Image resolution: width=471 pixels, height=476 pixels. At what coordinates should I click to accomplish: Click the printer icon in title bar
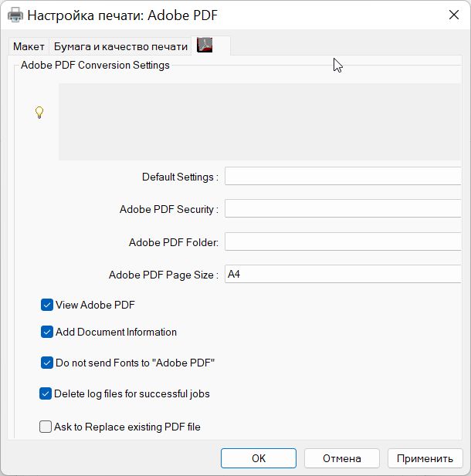15,15
